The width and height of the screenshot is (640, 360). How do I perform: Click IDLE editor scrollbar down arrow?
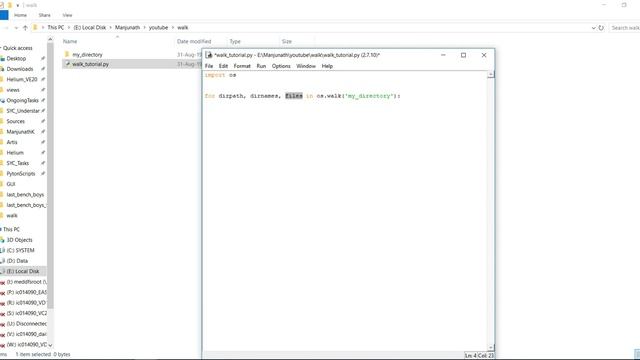tap(491, 347)
